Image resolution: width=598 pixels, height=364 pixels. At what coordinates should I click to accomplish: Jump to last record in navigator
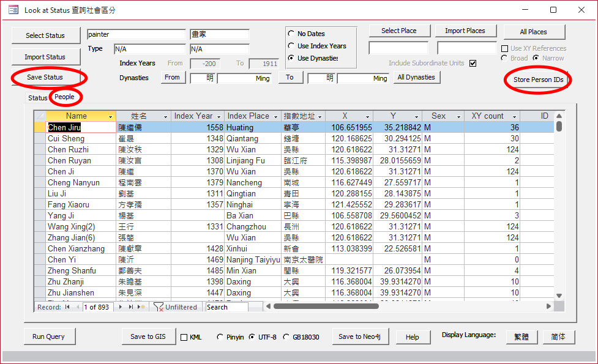(x=131, y=307)
